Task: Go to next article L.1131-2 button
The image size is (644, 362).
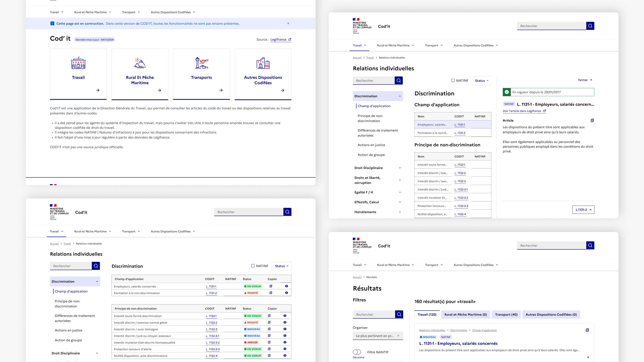Action: [583, 210]
